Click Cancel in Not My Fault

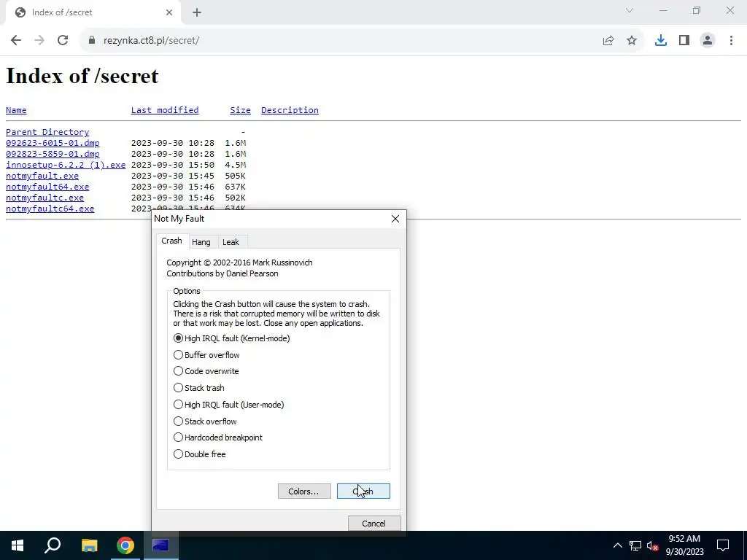[x=373, y=524]
